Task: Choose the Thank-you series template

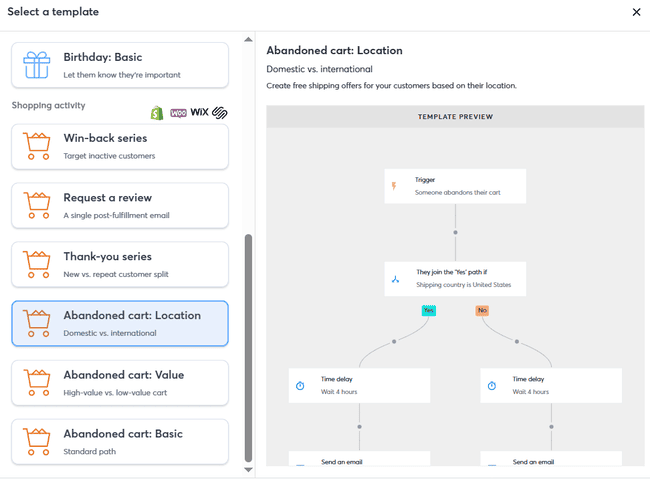Action: click(120, 264)
